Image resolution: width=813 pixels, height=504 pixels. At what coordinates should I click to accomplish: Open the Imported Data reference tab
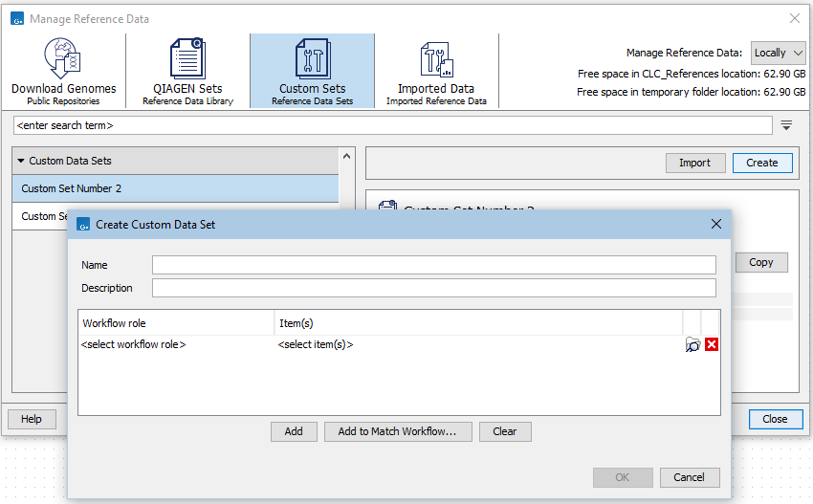436,71
